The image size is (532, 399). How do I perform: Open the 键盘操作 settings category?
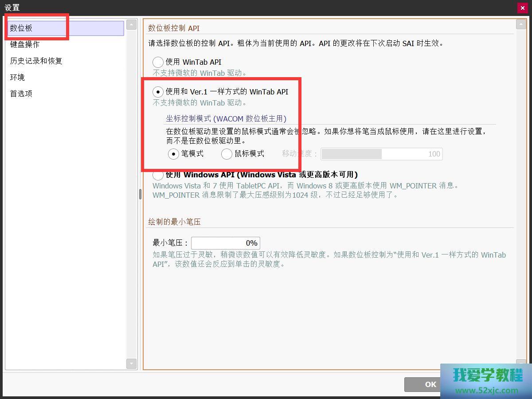[25, 44]
